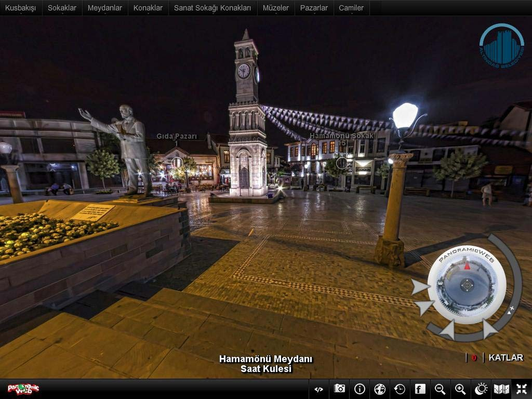Viewport: 532px width, 399px height.
Task: Zoom in with the plus magnifier
Action: 461,389
